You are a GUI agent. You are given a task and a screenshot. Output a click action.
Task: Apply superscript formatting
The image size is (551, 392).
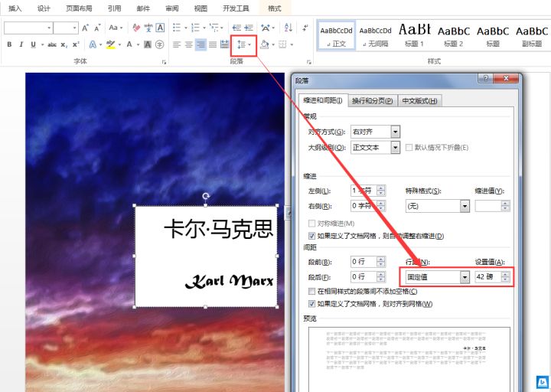tap(76, 44)
